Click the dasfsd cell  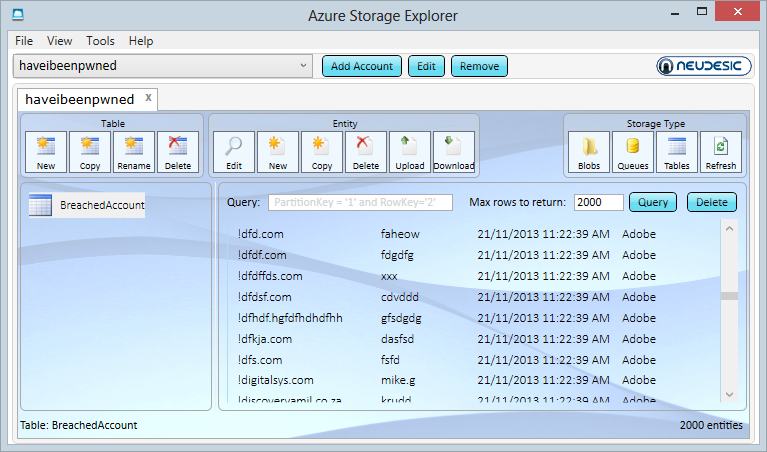coord(397,339)
